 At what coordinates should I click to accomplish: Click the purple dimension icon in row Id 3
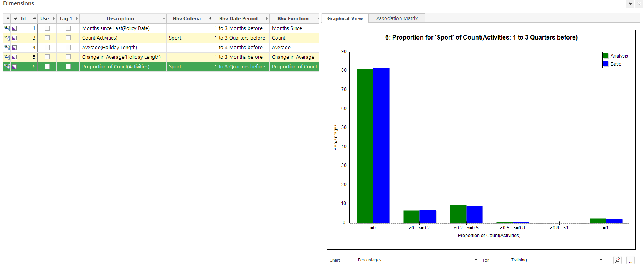[x=14, y=38]
